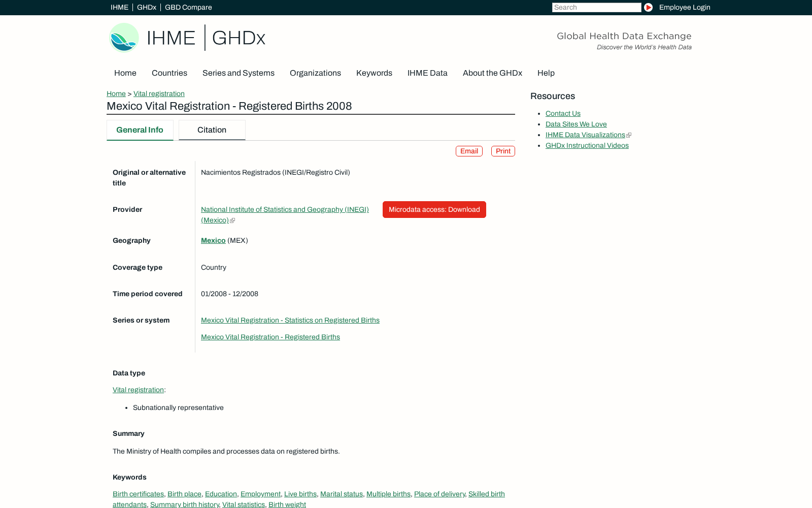The image size is (812, 508).
Task: Click the red search submit arrow
Action: (648, 7)
